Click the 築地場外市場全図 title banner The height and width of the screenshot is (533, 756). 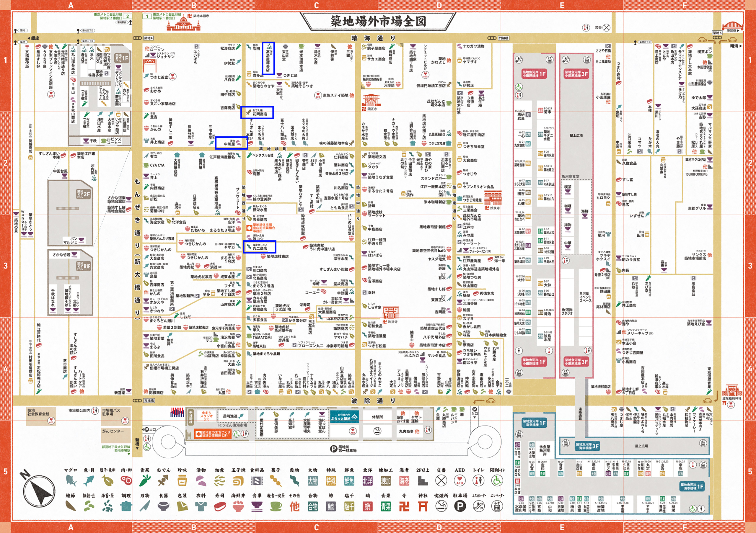click(x=379, y=20)
